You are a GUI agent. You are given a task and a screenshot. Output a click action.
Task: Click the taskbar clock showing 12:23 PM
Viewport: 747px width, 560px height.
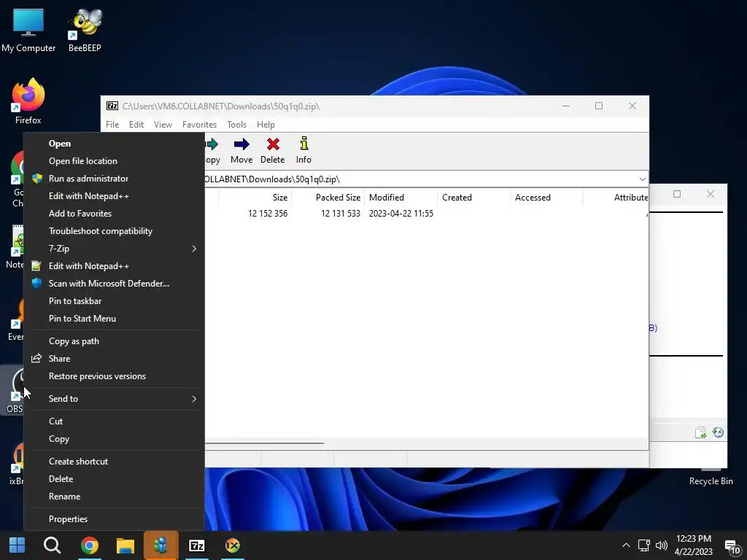click(x=694, y=545)
